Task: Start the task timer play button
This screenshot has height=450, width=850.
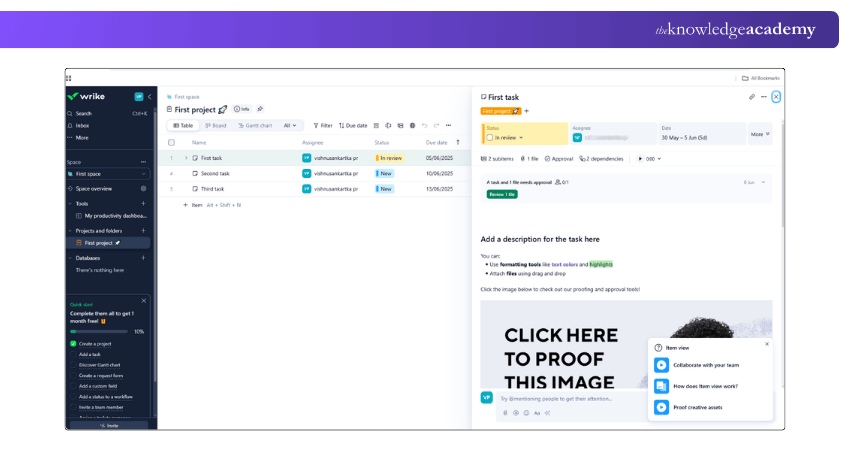Action: click(640, 159)
